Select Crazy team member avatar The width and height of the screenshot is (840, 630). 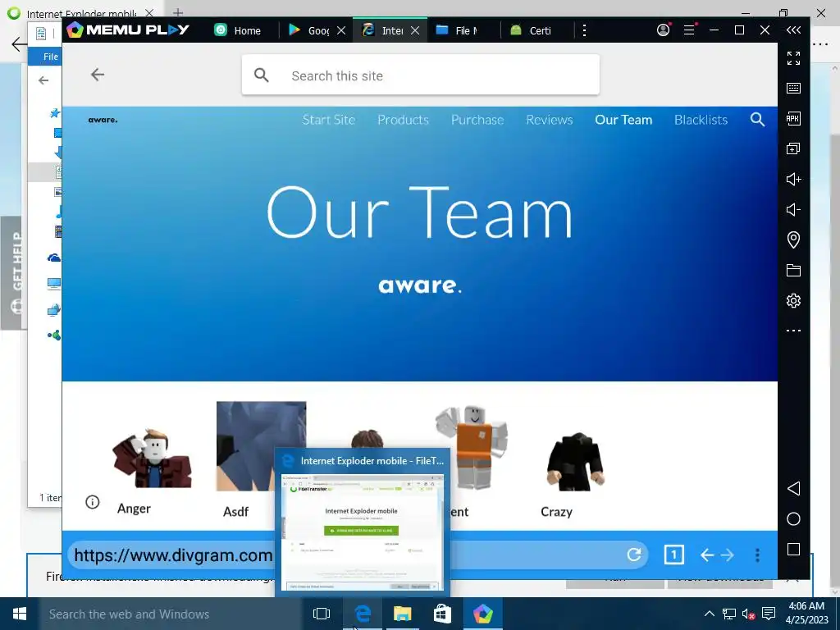click(576, 462)
